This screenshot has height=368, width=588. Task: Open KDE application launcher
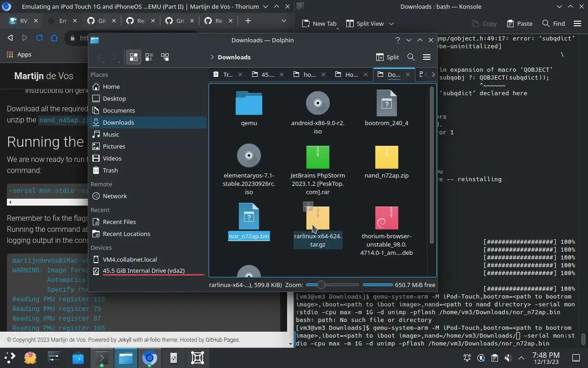point(10,357)
